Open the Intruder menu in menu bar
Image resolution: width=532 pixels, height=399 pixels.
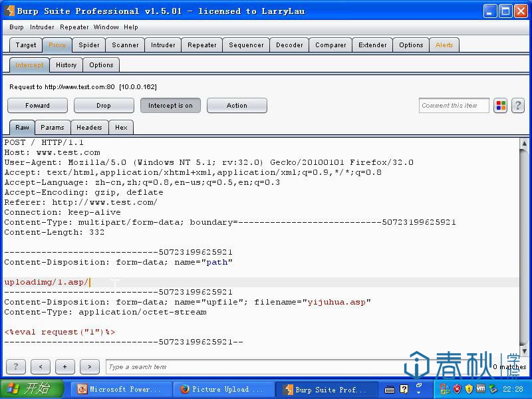[42, 27]
